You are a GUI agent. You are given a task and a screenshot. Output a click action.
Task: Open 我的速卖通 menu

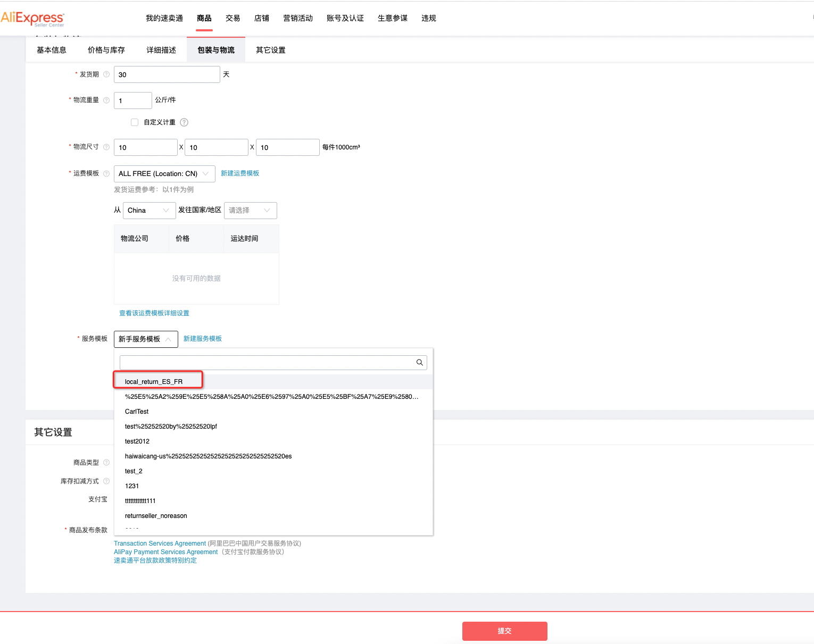tap(164, 18)
